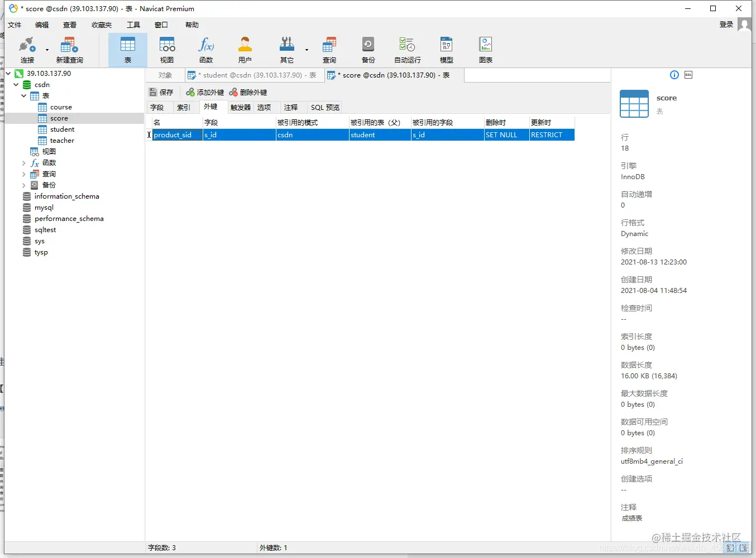Open the 帮助 menu
This screenshot has height=558, width=756.
coord(192,25)
